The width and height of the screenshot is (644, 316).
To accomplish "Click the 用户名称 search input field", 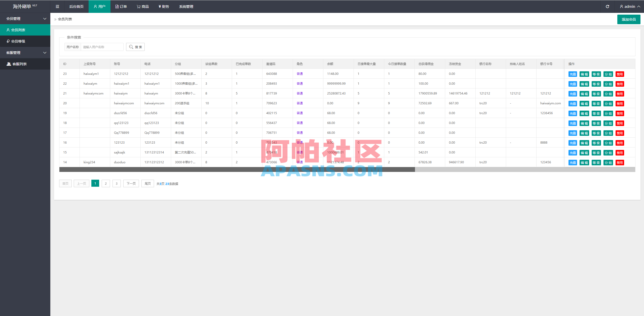I will [102, 47].
